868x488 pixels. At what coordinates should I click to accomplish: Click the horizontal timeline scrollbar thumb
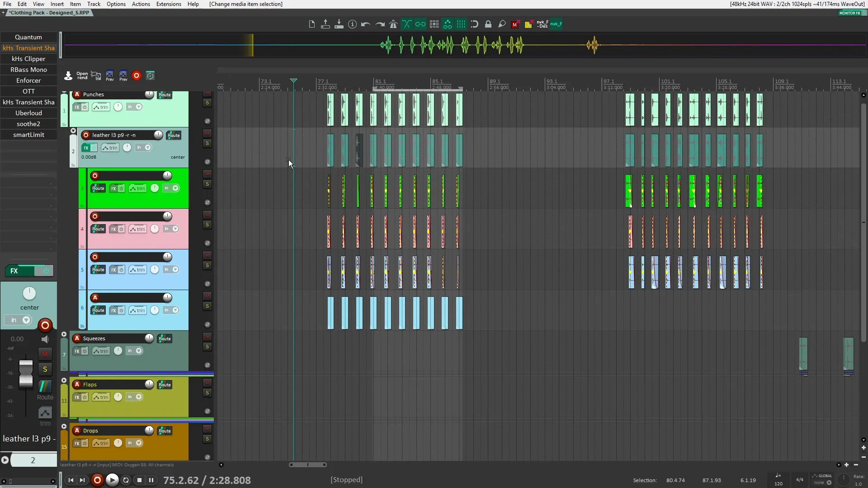click(308, 465)
